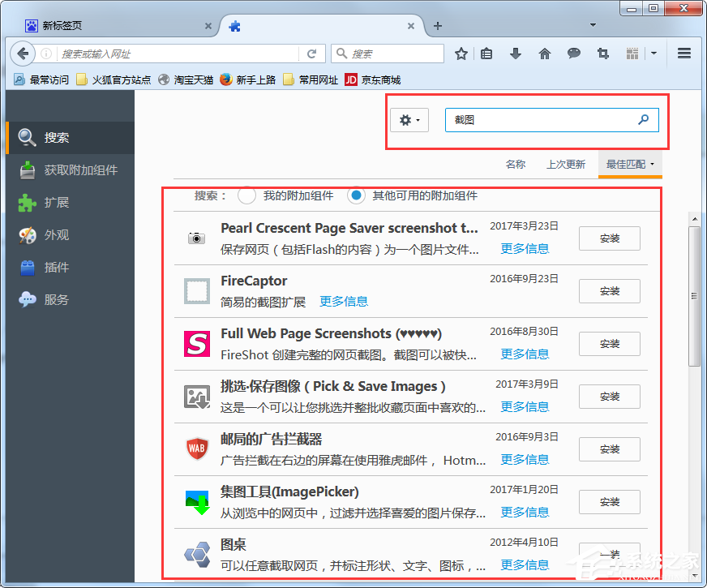Click the Home icon in the toolbar

545,53
